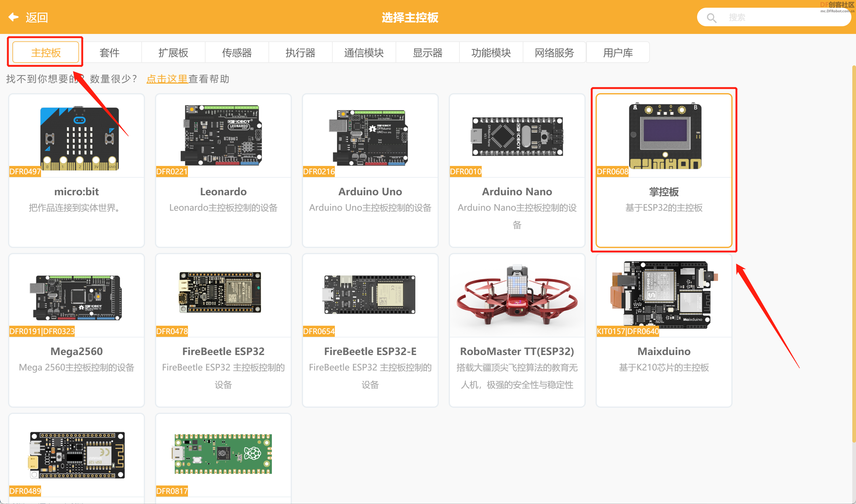Open the 执行器 tab

[300, 53]
